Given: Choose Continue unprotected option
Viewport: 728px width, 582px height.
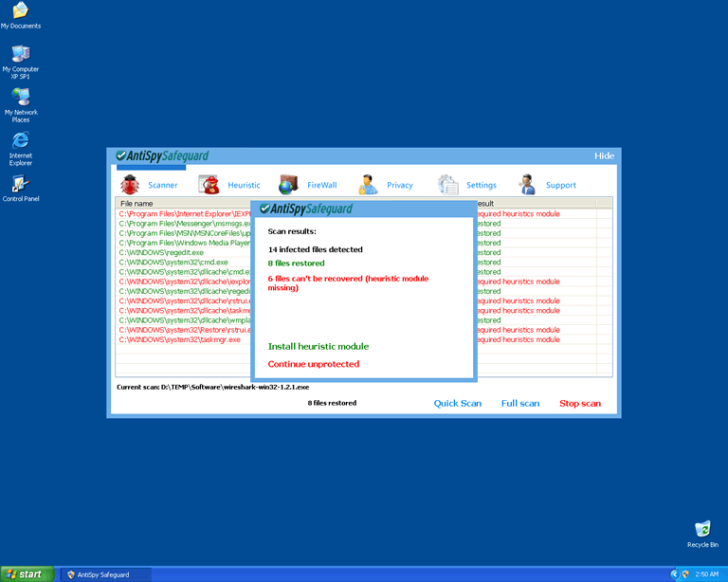Looking at the screenshot, I should point(314,364).
